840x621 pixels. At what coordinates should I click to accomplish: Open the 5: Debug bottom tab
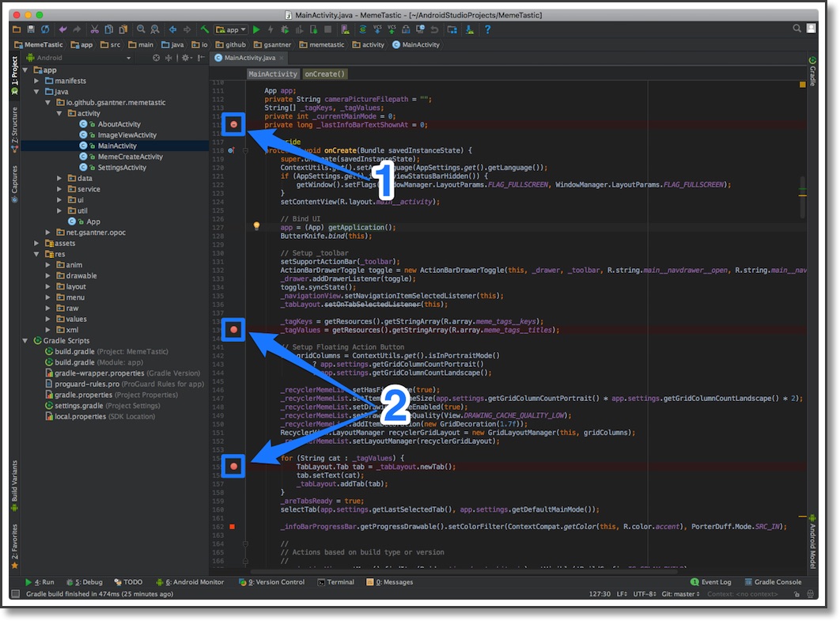point(84,582)
